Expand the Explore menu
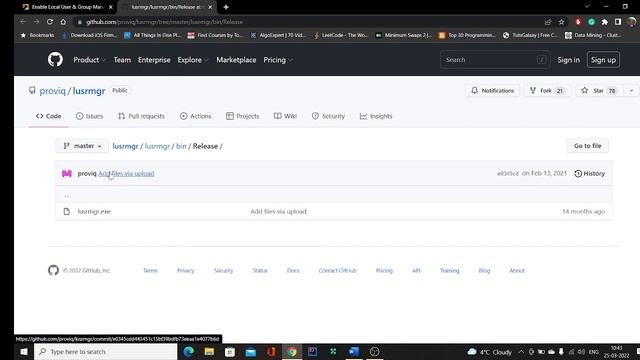Viewport: 640px width, 360px height. point(193,60)
